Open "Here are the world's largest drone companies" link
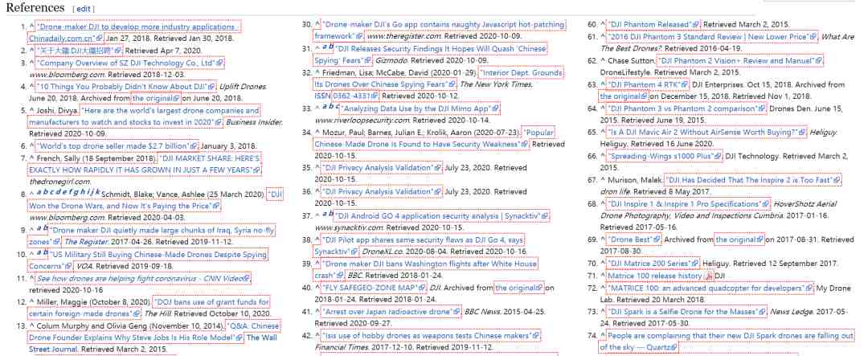The image size is (868, 356). coord(144,117)
